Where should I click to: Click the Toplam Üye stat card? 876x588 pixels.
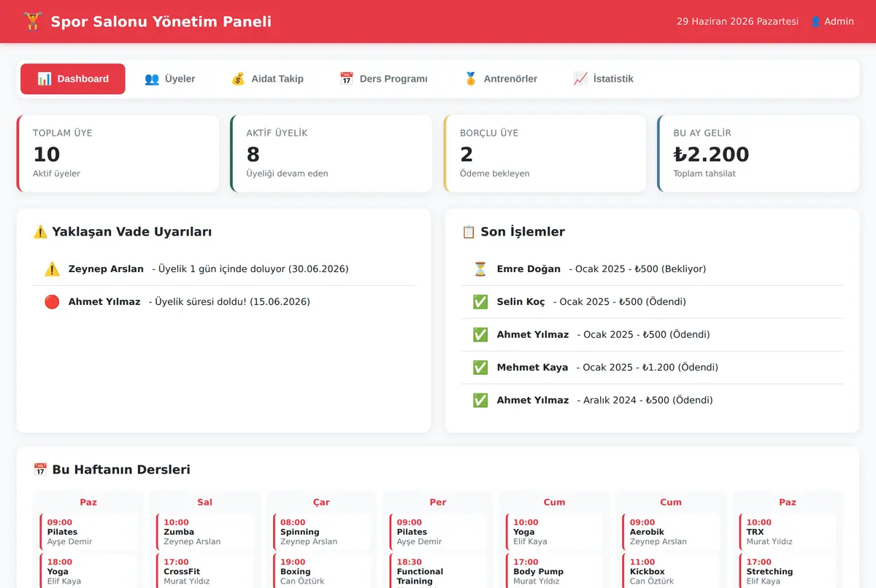point(118,153)
